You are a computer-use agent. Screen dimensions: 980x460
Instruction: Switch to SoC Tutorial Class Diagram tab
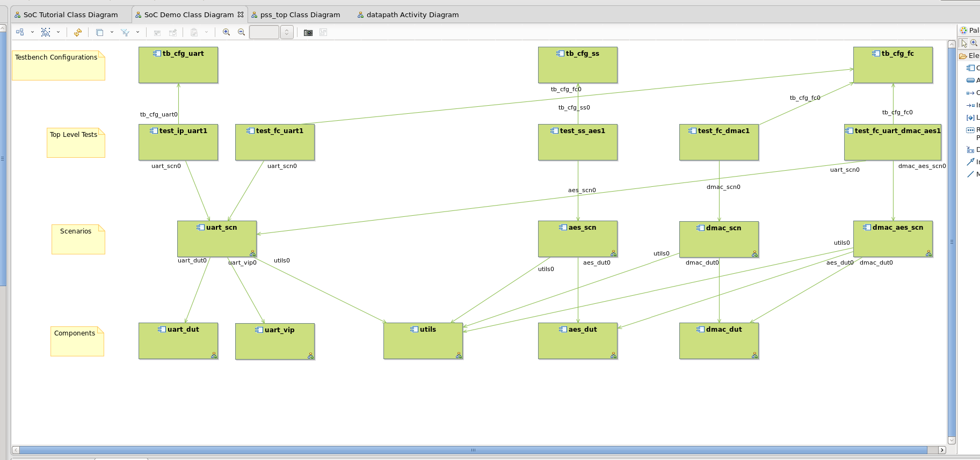pos(70,15)
